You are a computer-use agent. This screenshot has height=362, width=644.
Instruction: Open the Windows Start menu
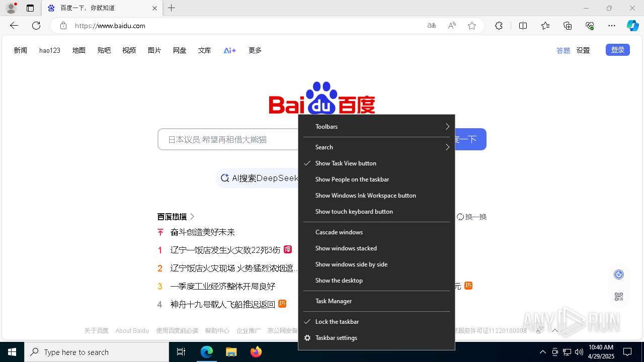[x=12, y=352]
